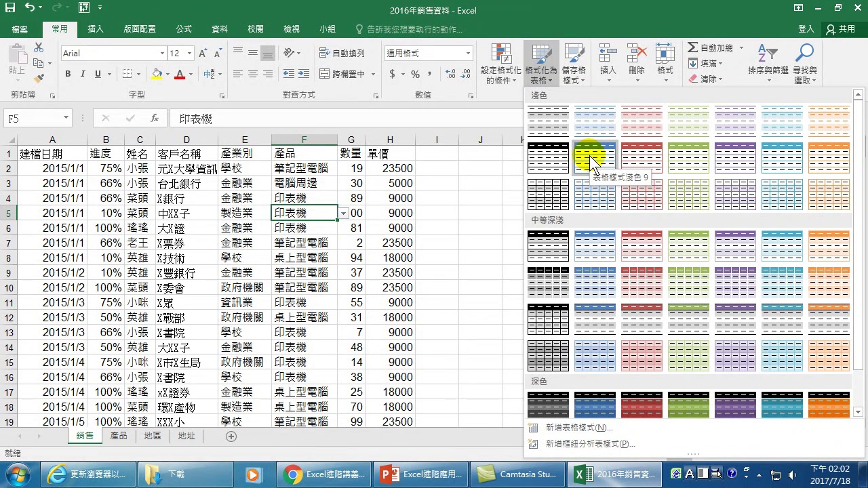Switch to the 公式 (Formulas) ribbon tab
The image size is (868, 488).
184,29
